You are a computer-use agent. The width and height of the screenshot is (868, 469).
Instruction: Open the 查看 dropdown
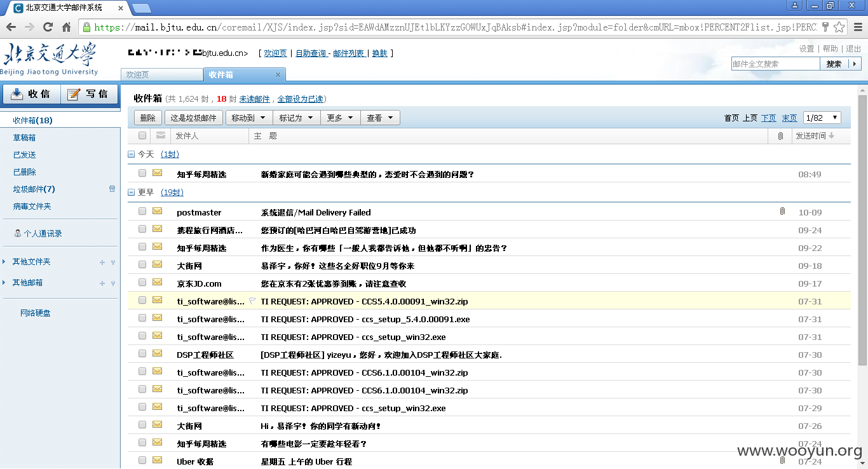[381, 118]
